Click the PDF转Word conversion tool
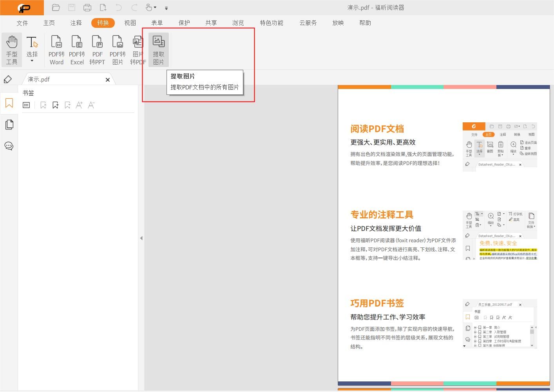This screenshot has height=392, width=554. pos(56,50)
